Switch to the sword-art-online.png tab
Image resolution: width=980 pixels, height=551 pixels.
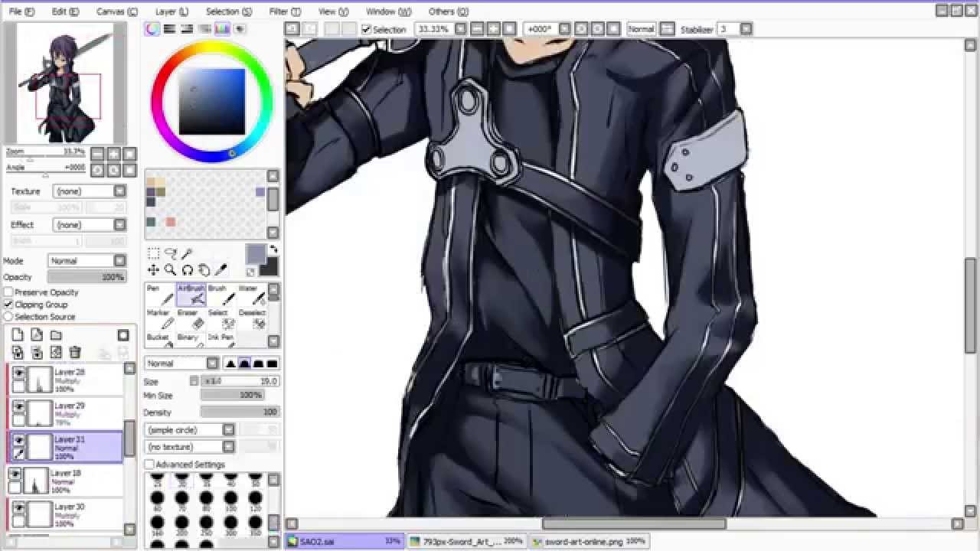coord(589,542)
